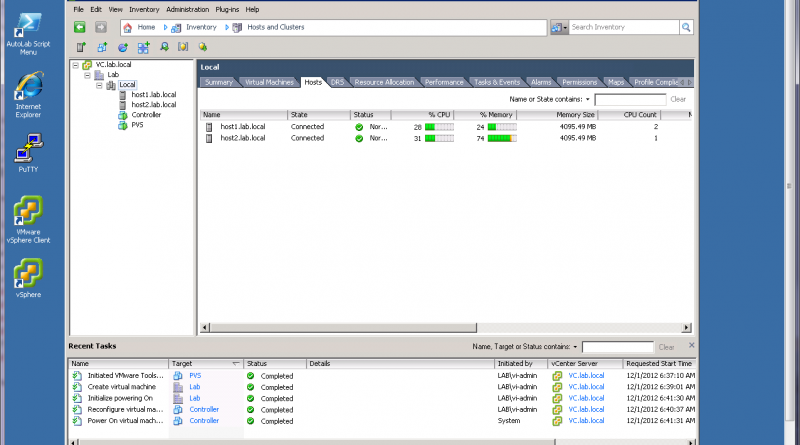The height and width of the screenshot is (445, 800).
Task: Click the Lab datacenter icon in tree
Action: (99, 75)
